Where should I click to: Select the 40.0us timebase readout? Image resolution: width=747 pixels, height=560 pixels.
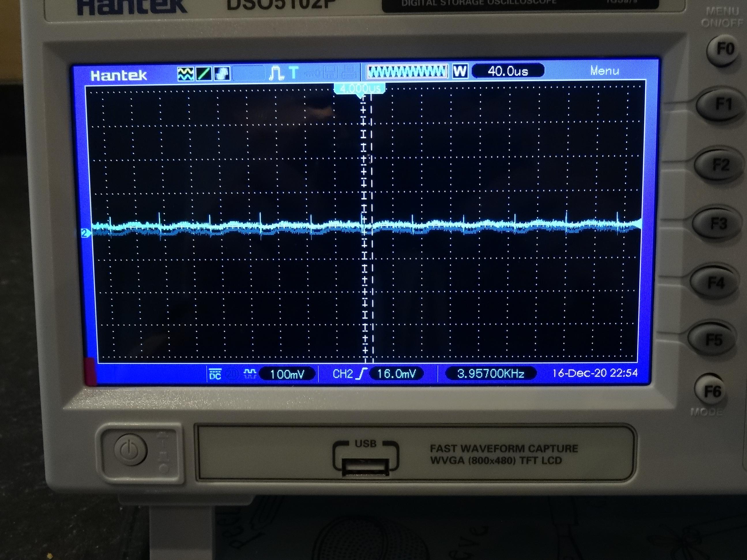click(x=508, y=71)
